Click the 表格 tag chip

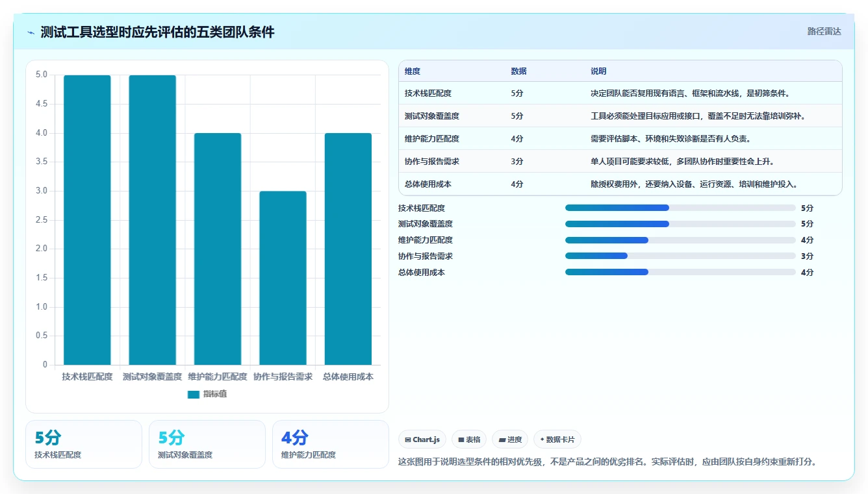pos(469,439)
